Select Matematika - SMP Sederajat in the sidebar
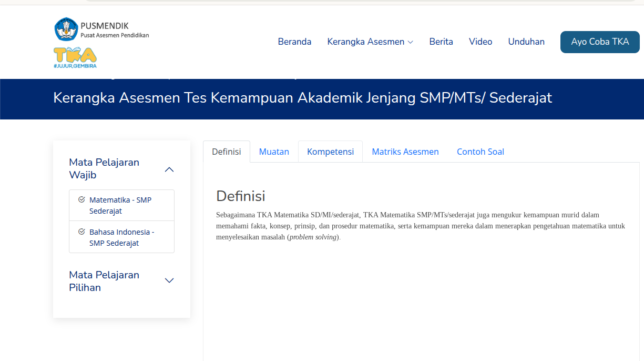The image size is (644, 361). point(120,205)
